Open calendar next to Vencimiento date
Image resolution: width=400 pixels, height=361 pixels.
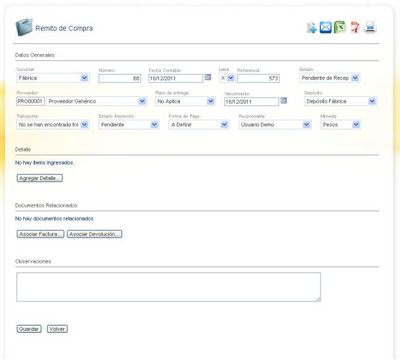[x=284, y=100]
